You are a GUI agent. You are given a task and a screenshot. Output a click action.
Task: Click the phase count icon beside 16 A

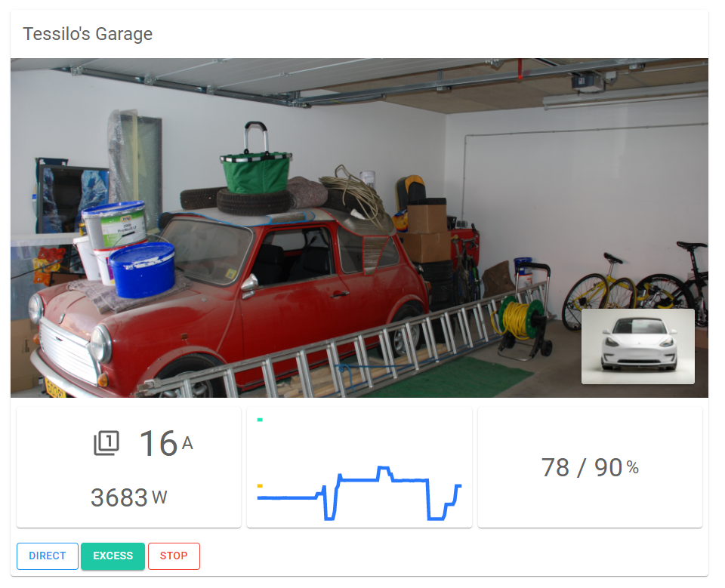[x=106, y=443]
